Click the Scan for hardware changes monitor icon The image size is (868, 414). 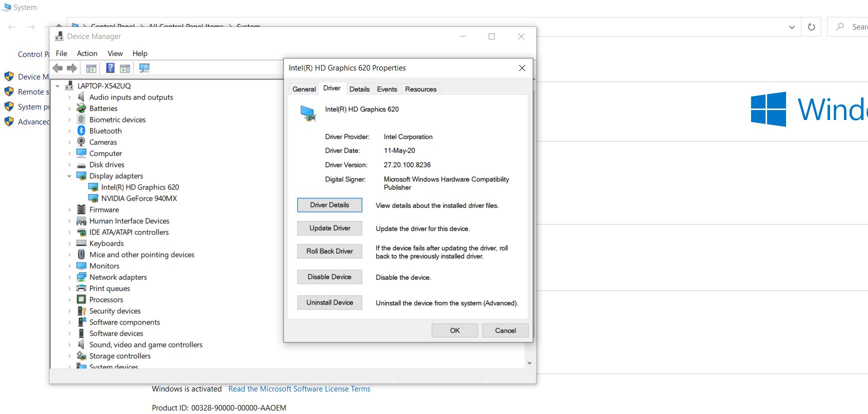coord(144,68)
